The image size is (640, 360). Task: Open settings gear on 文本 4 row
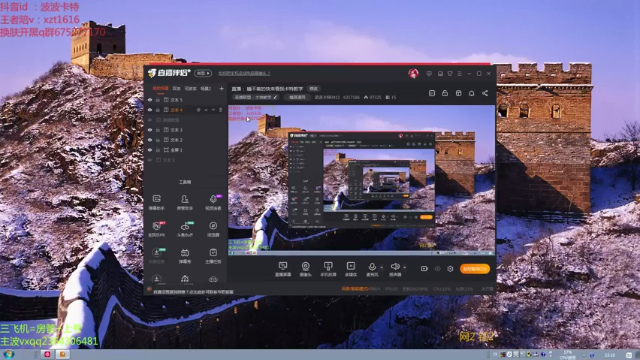(199, 110)
